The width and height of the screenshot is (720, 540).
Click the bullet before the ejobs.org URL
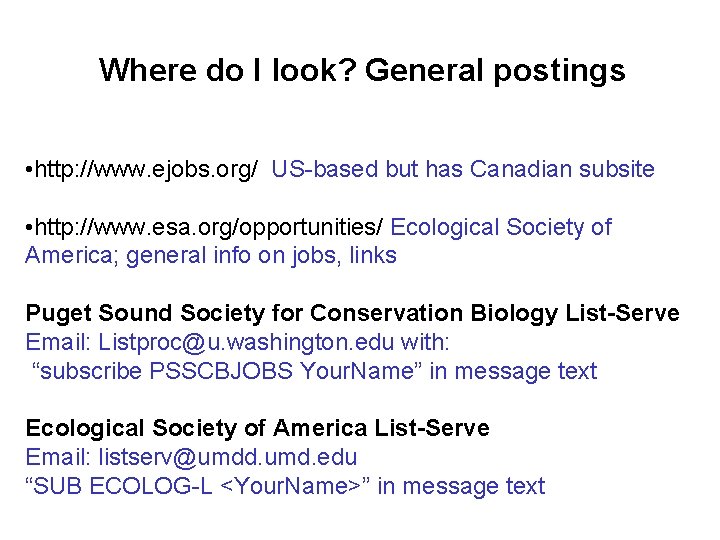(29, 170)
